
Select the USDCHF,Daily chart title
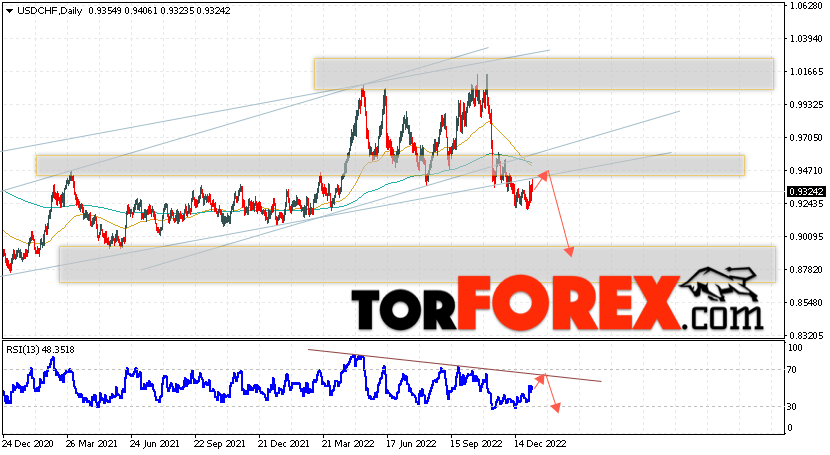point(50,11)
